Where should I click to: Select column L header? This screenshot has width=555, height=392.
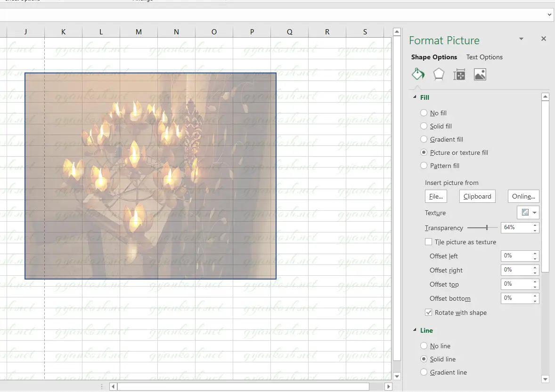(101, 32)
